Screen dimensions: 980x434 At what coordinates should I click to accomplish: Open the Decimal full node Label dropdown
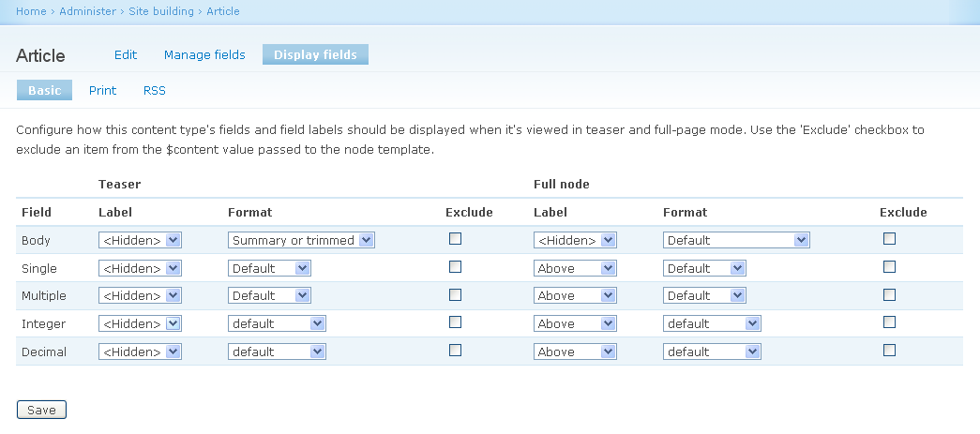[x=575, y=352]
